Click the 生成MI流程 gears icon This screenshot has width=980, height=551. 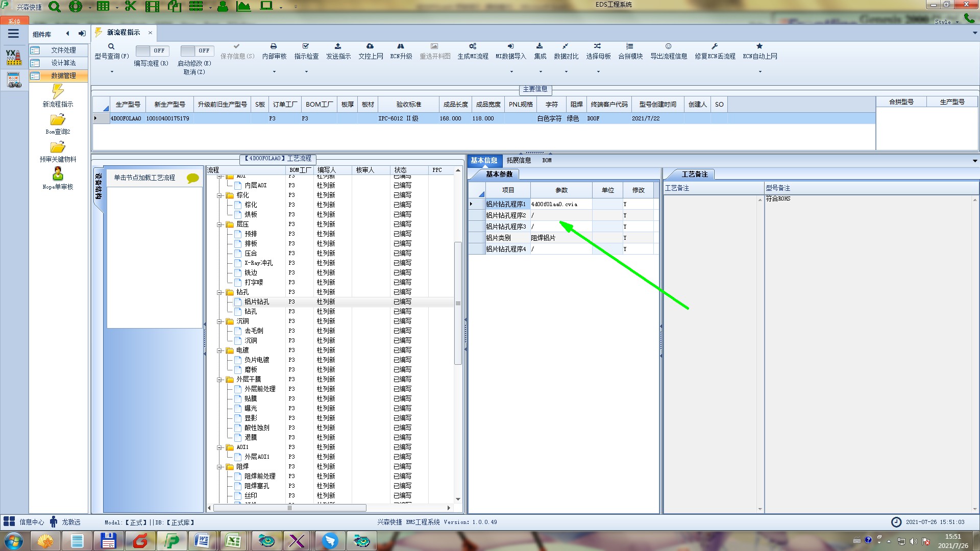(473, 46)
